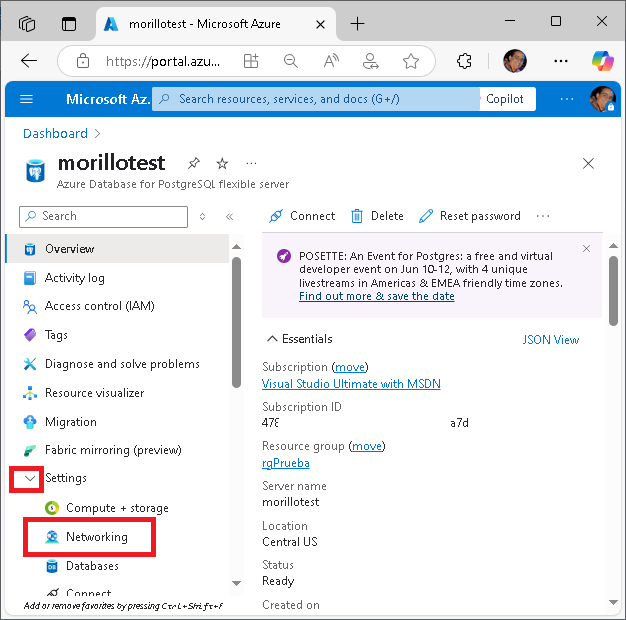Open Find out more & save the date link
Screen dimensions: 626x620
(377, 296)
